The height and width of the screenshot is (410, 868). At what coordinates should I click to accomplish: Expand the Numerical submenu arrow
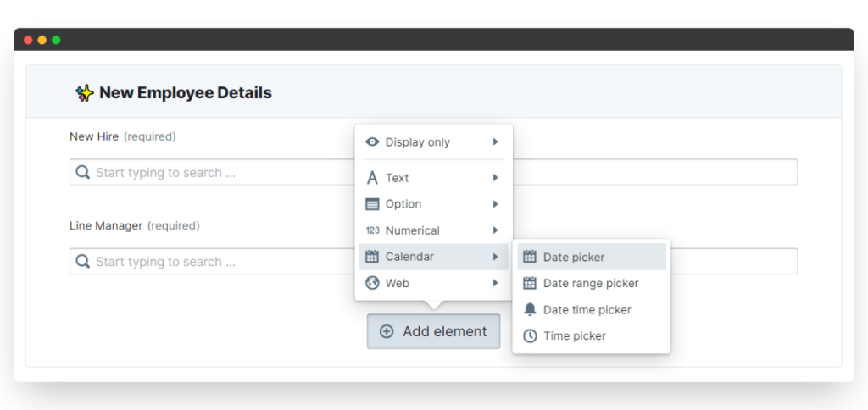(x=495, y=230)
